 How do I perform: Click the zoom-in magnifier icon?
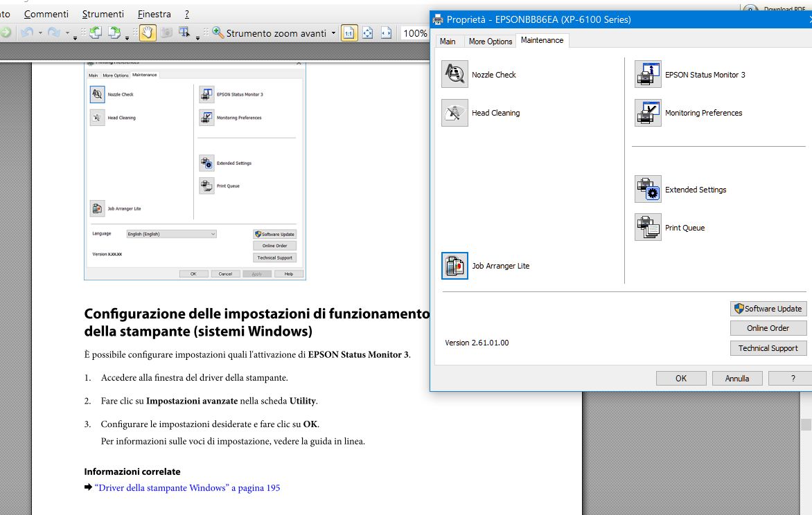click(x=218, y=33)
